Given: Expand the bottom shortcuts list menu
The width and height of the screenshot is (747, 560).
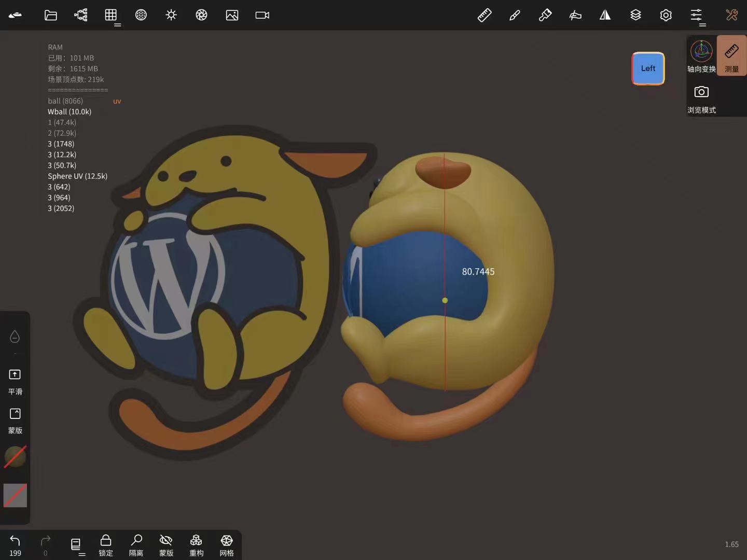Looking at the screenshot, I should pos(76,544).
